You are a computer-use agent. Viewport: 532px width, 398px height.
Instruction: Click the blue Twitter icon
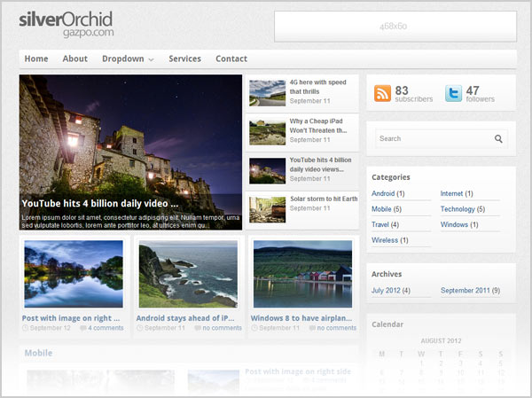pyautogui.click(x=453, y=93)
